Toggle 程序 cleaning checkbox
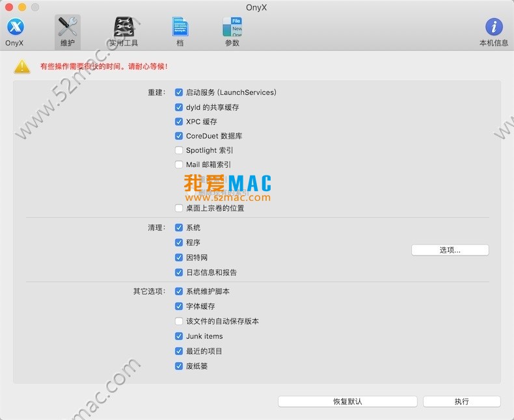Screen dimensions: 514x420 point(179,243)
